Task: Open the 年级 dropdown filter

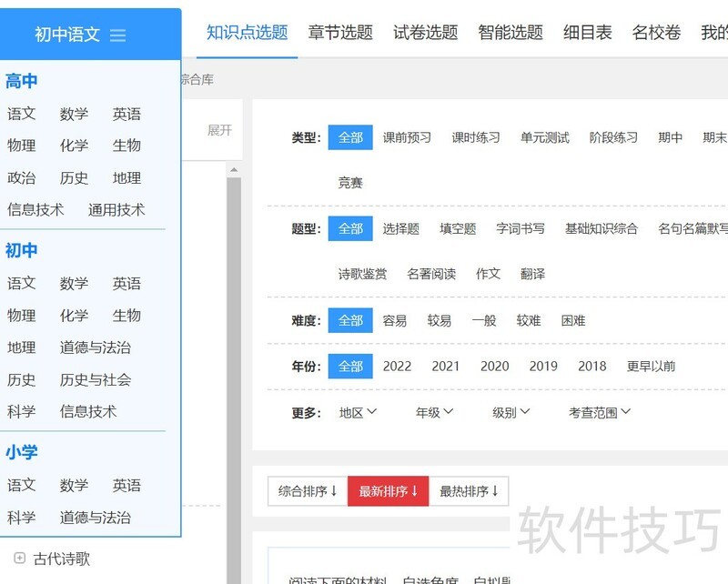Action: click(x=434, y=412)
